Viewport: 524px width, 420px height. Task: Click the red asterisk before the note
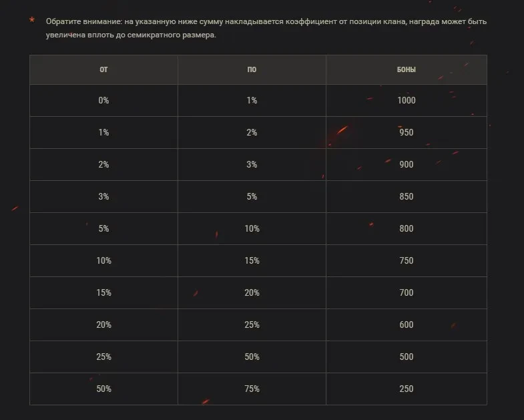tap(32, 20)
